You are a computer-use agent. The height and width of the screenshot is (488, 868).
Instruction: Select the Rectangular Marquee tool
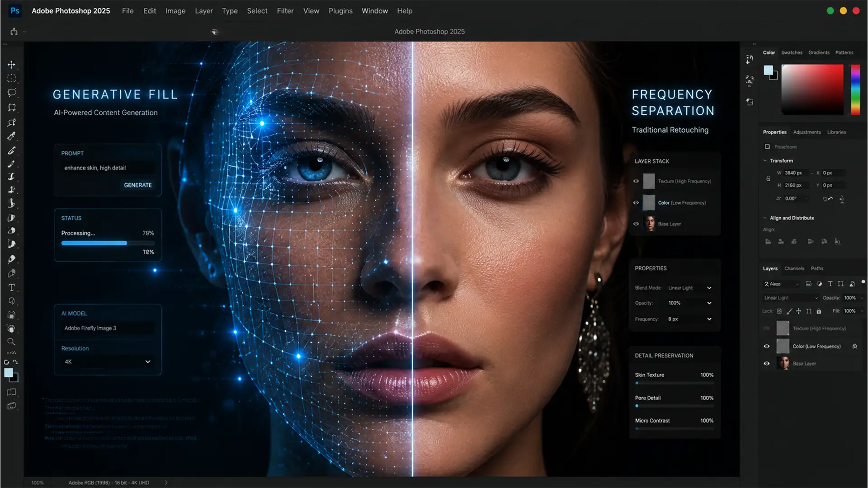click(12, 79)
